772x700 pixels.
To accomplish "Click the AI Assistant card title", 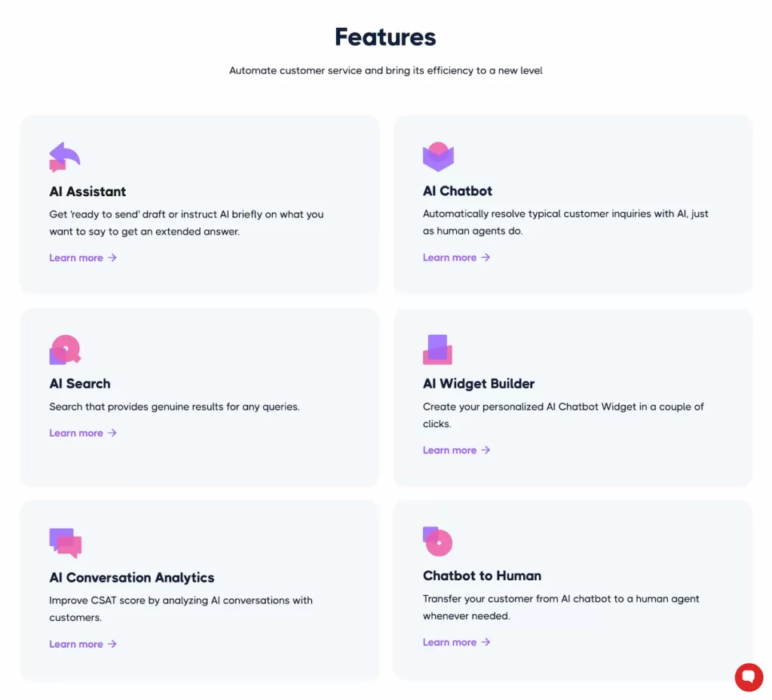I will pos(87,191).
